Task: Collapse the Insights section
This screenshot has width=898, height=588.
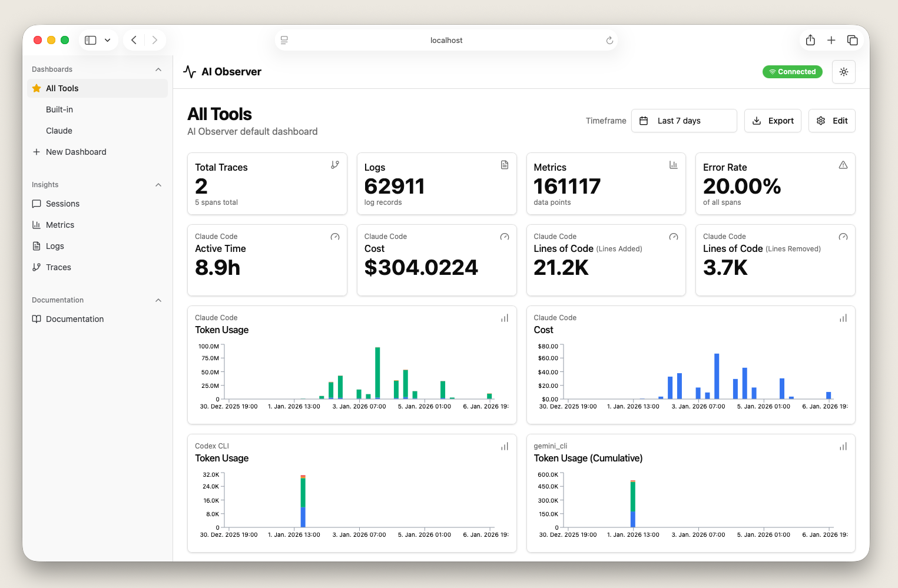Action: pos(158,184)
